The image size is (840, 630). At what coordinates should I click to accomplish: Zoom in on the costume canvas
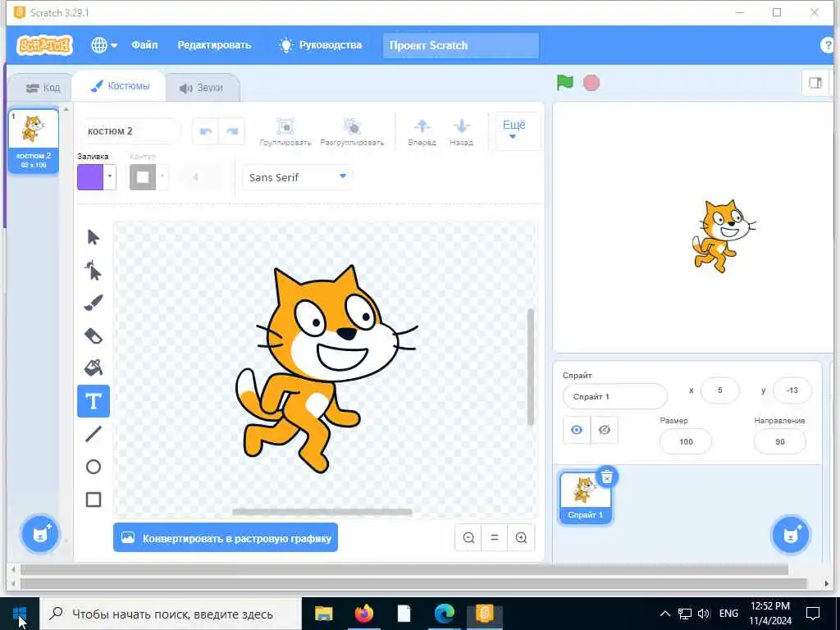[521, 537]
